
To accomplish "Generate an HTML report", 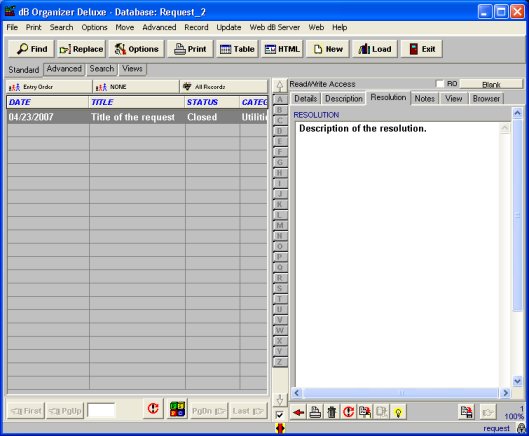I will coord(282,49).
